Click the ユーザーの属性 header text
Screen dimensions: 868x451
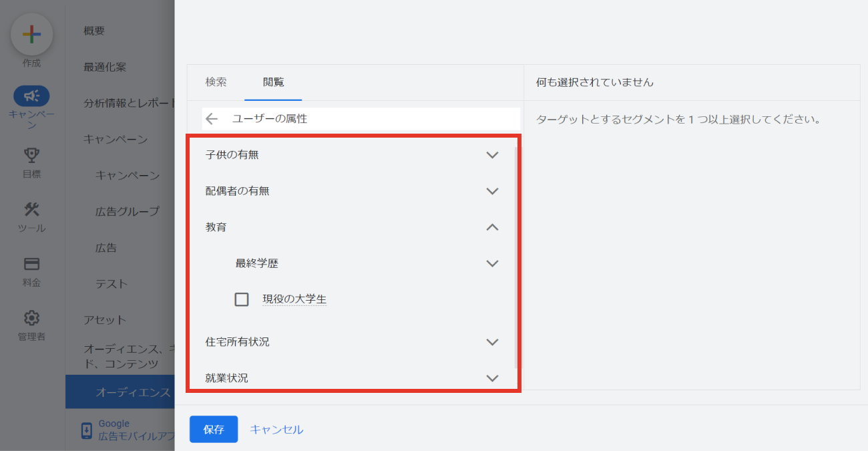[270, 119]
